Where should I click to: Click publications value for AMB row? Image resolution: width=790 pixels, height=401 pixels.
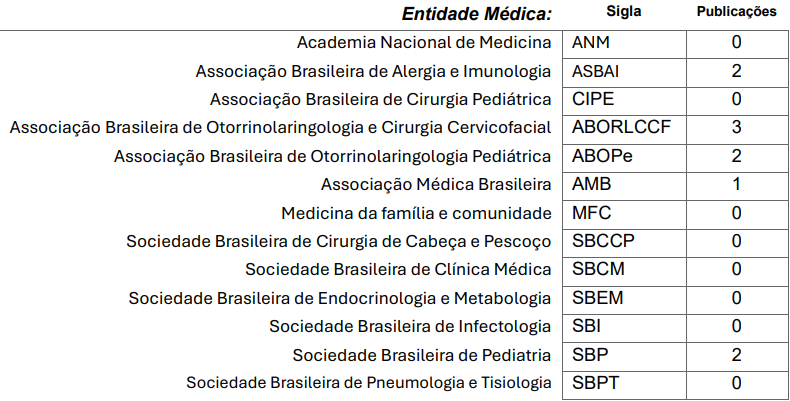737,185
